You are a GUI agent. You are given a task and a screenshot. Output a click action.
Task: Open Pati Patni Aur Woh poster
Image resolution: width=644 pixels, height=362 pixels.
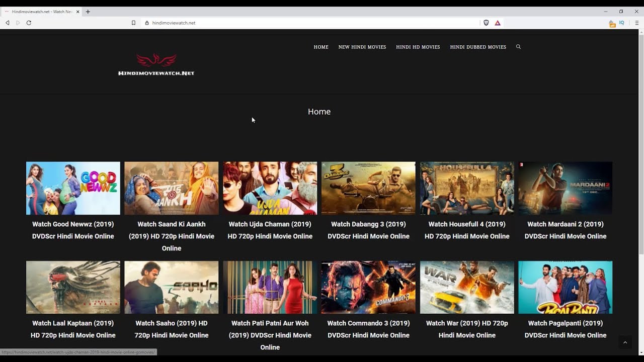[x=270, y=287]
